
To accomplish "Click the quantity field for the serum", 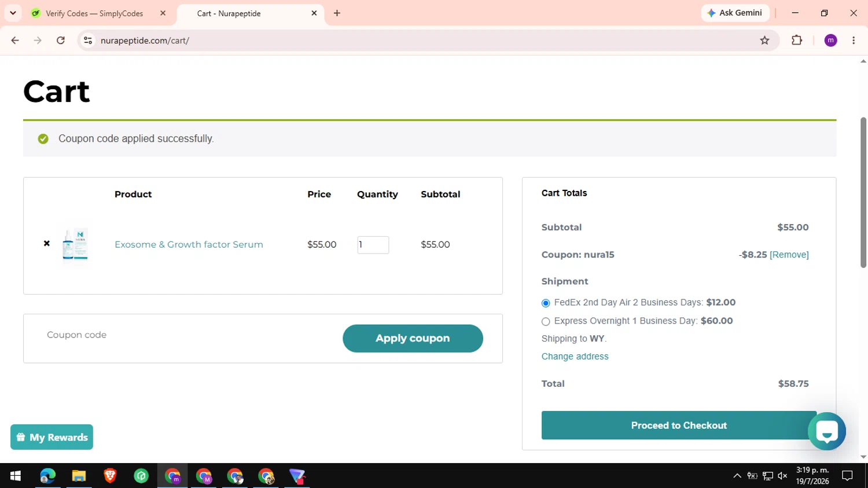I will click(373, 245).
